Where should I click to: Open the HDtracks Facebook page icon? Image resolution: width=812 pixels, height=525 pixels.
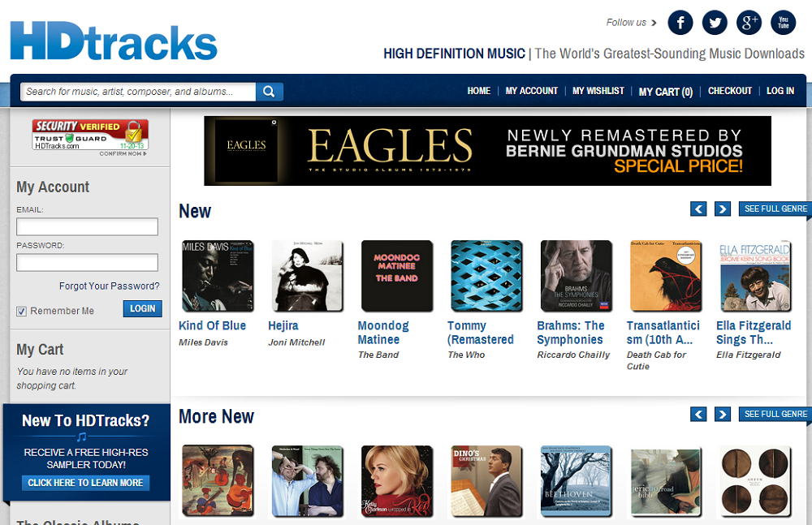point(680,22)
